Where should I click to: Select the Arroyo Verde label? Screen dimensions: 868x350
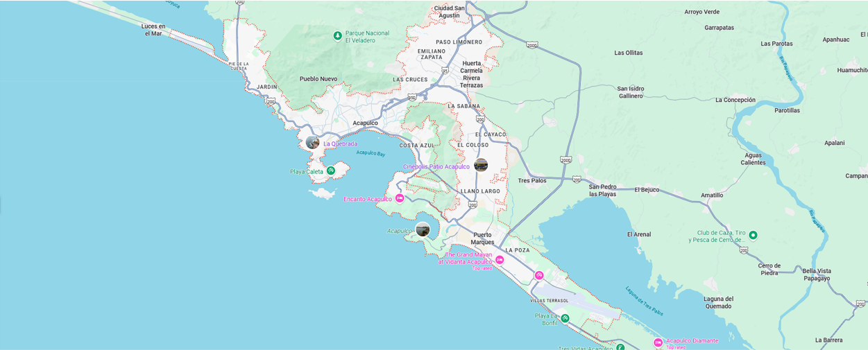pos(702,12)
